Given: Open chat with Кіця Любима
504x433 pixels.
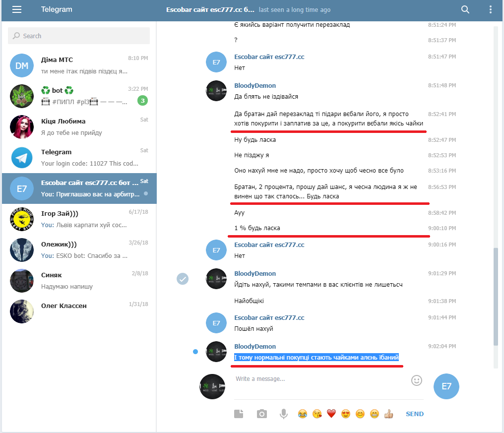Looking at the screenshot, I should tap(79, 126).
